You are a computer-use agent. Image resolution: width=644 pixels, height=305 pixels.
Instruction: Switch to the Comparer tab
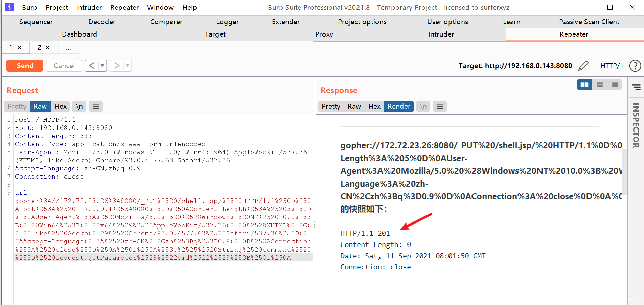(x=166, y=22)
